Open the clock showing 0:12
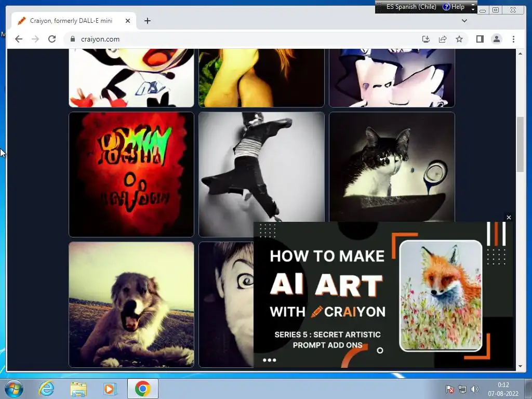The image size is (532, 399). click(x=503, y=389)
